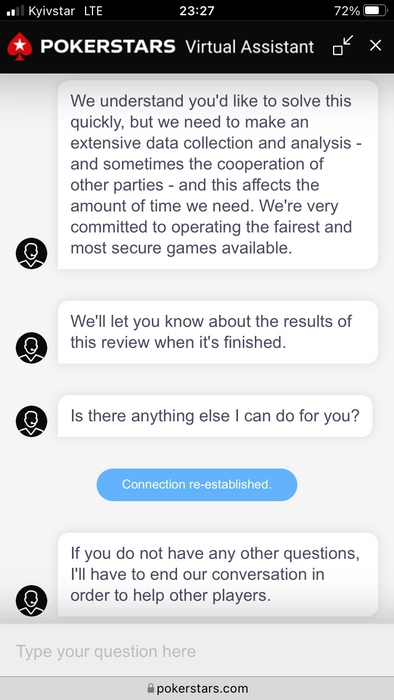The width and height of the screenshot is (394, 700).
Task: Click agent avatar beside review results message
Action: (x=32, y=348)
